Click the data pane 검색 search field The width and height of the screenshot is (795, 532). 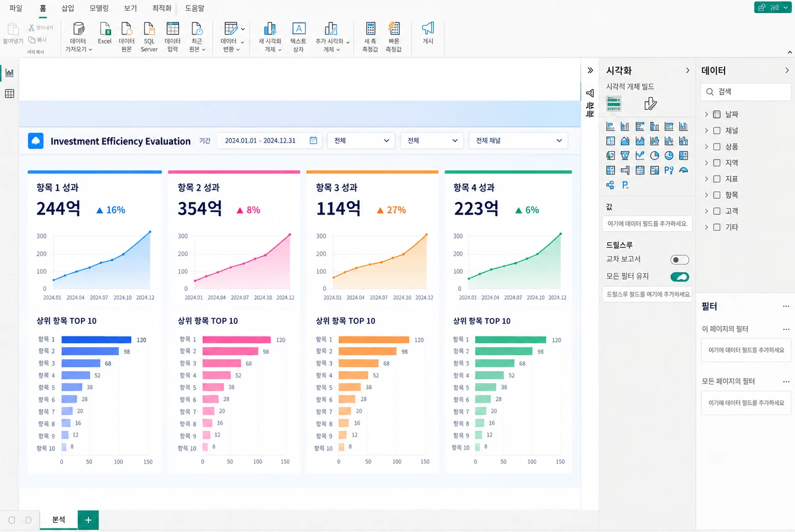coord(746,92)
